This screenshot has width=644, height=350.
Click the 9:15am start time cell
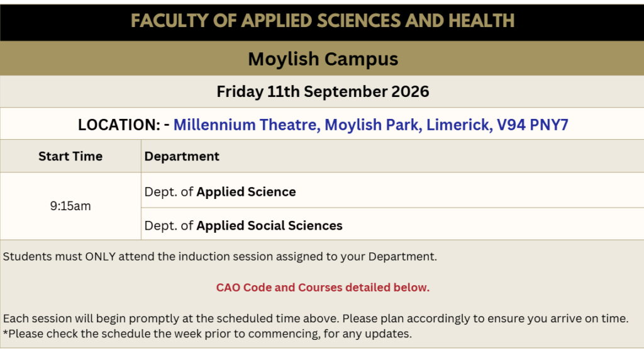(70, 206)
